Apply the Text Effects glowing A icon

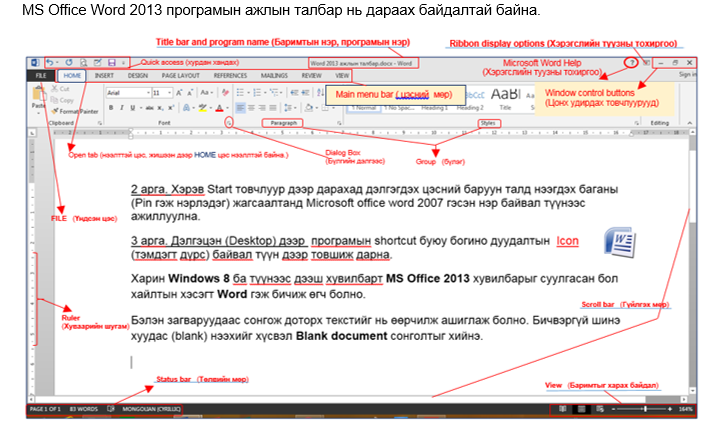(186, 107)
